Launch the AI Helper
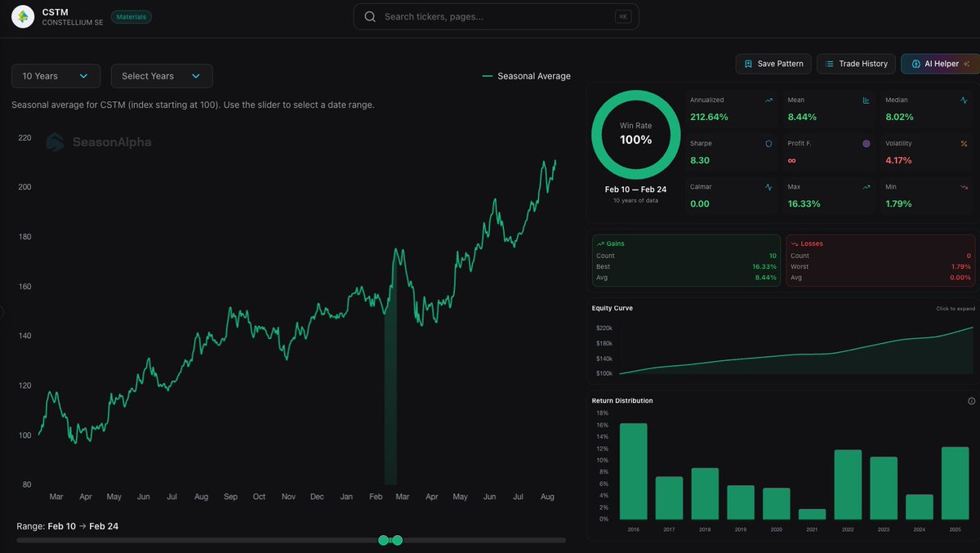The image size is (980, 553). (939, 63)
